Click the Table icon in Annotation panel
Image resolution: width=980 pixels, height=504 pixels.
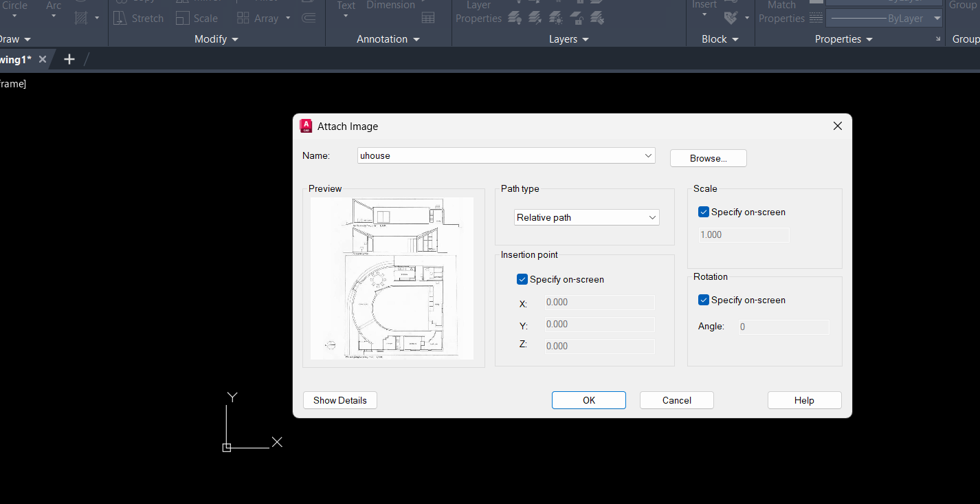[428, 18]
